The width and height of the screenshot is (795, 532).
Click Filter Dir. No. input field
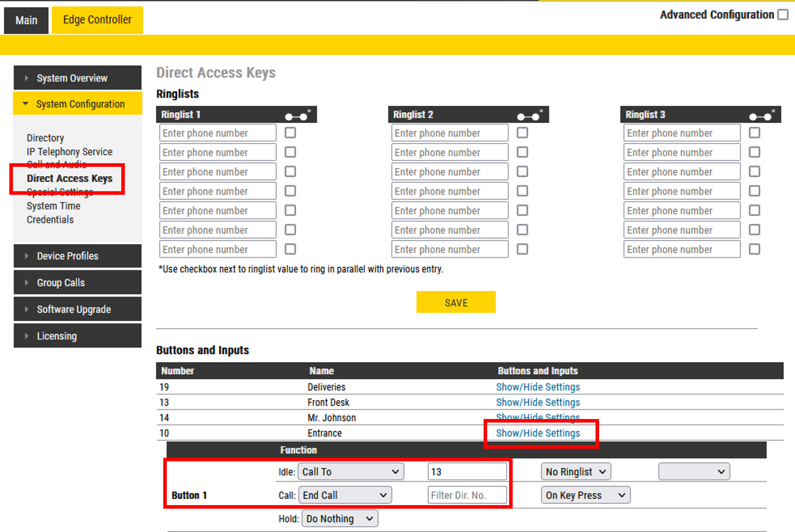pyautogui.click(x=467, y=495)
